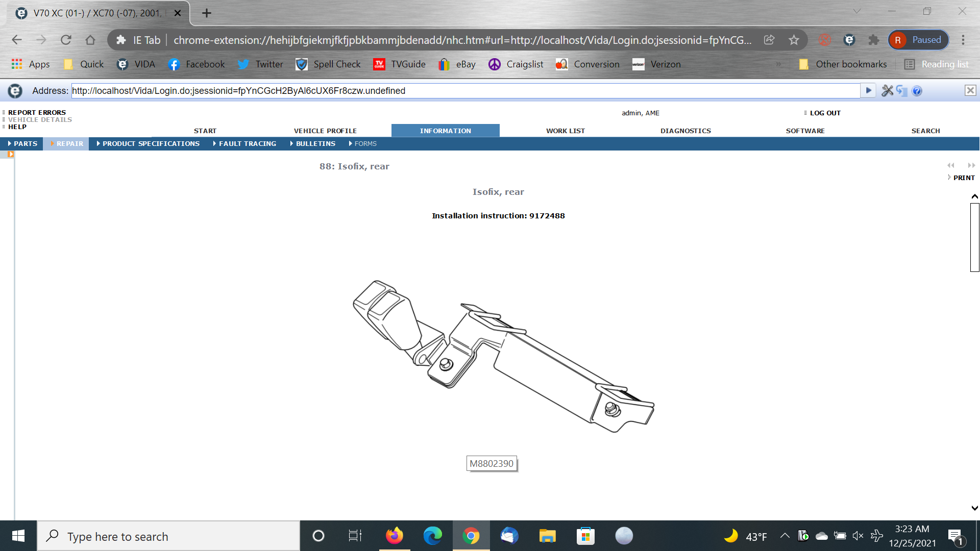Click the orange panel toggle arrow icon
Screen dimensions: 980x551
click(11, 154)
